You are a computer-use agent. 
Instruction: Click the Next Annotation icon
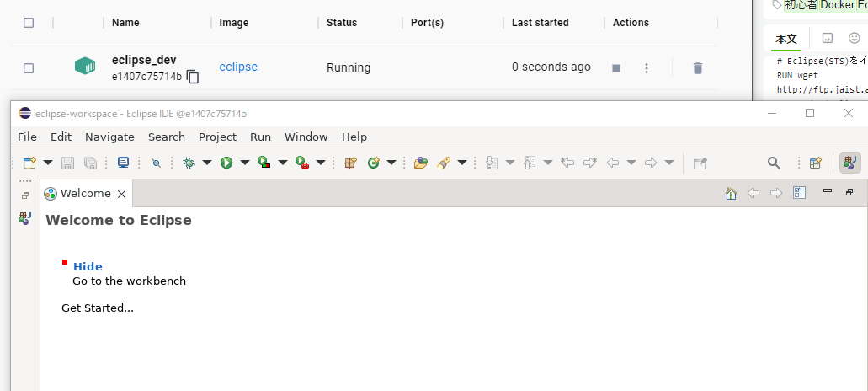[x=492, y=163]
